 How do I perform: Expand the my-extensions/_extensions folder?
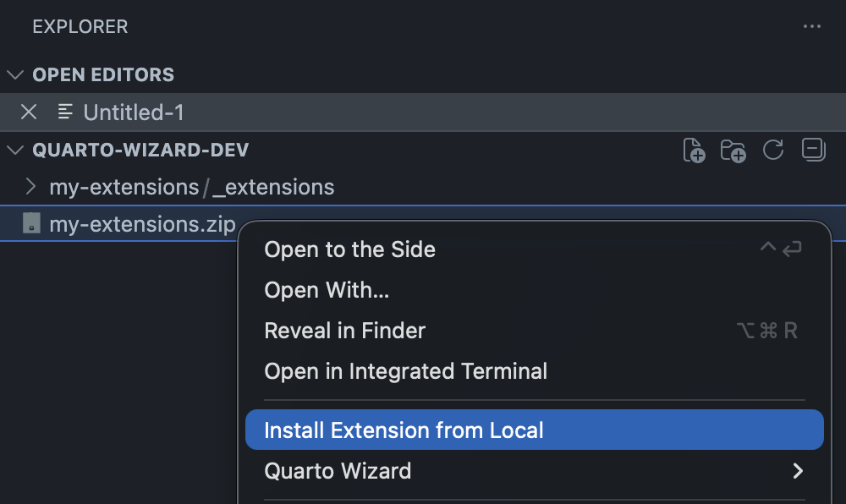point(30,187)
